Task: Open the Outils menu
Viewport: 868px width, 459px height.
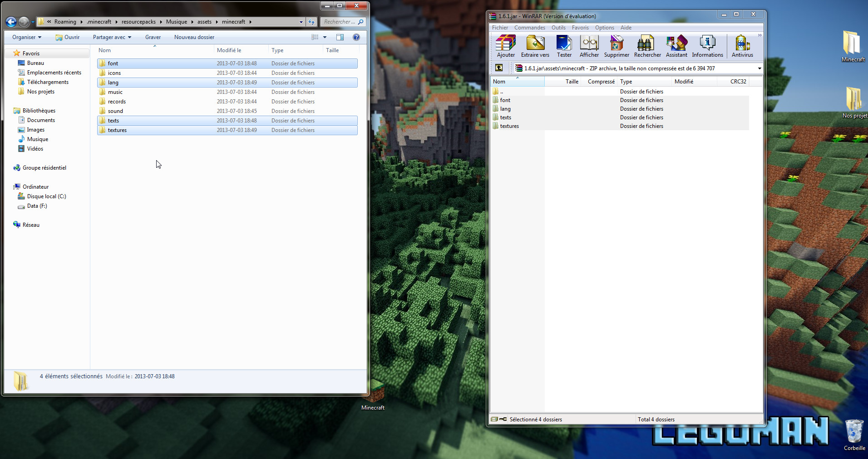Action: click(x=558, y=28)
